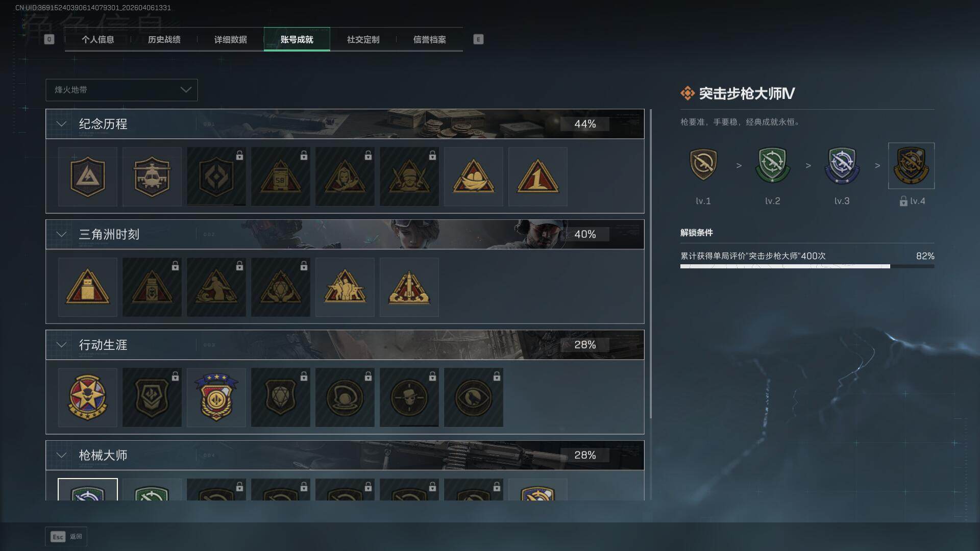Click the USB drive triangle badge
Viewport: 980px width, 551px height.
[87, 287]
